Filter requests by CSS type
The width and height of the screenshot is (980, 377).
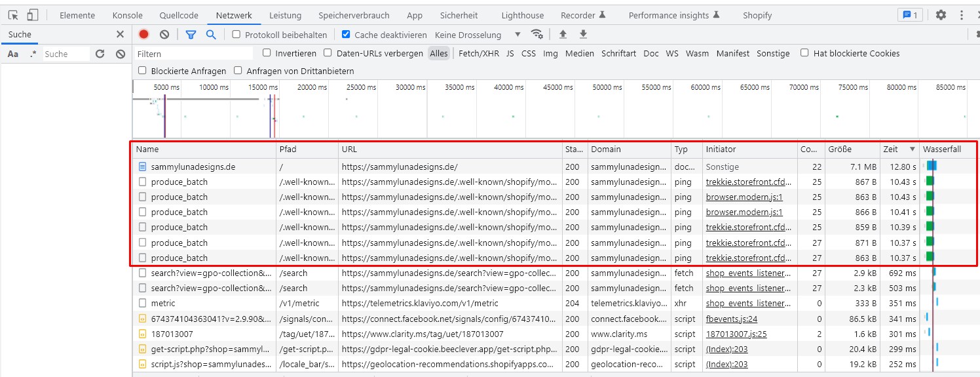pyautogui.click(x=529, y=54)
